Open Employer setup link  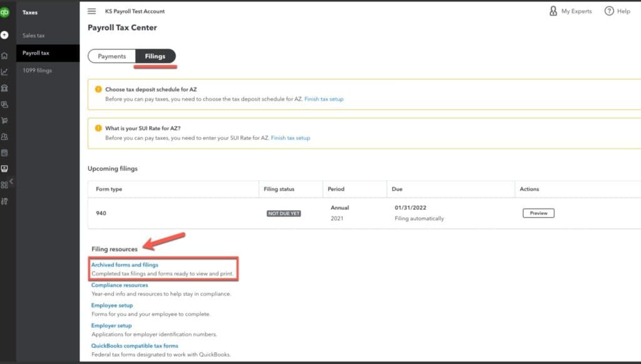(x=111, y=325)
